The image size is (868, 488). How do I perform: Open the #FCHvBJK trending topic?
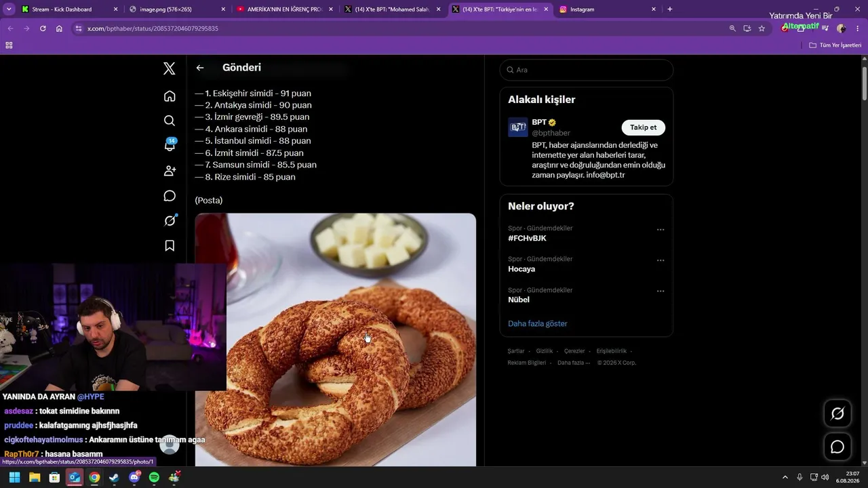(x=527, y=239)
